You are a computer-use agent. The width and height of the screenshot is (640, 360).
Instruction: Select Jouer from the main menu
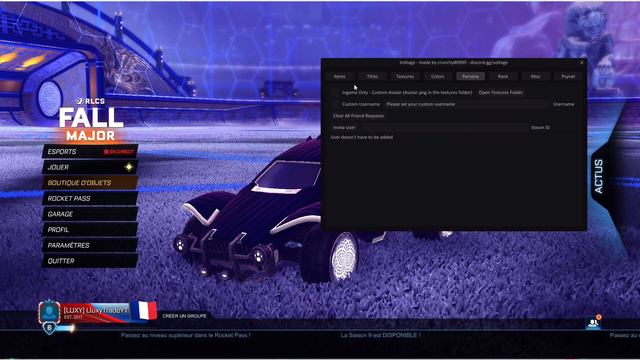point(90,167)
